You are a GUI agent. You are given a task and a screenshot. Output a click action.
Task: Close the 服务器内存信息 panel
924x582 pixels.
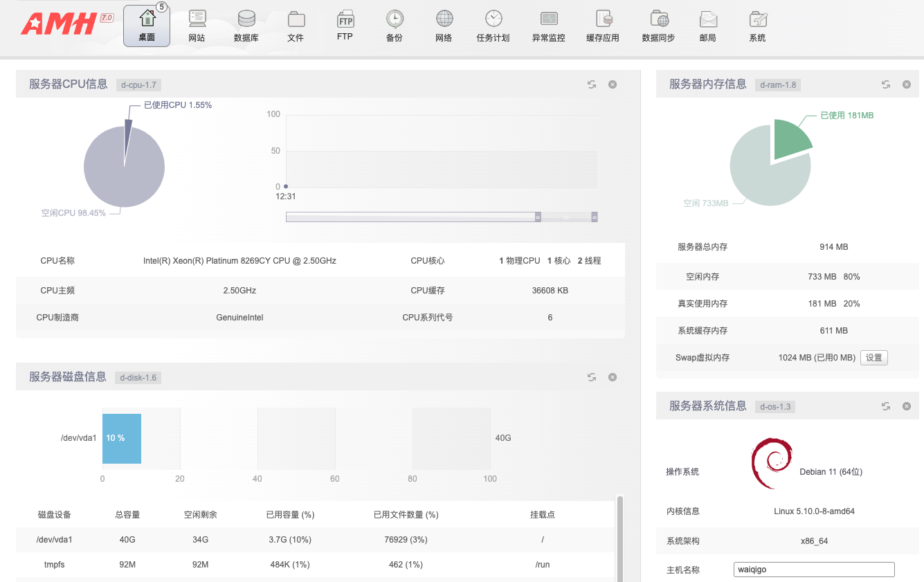pyautogui.click(x=906, y=84)
